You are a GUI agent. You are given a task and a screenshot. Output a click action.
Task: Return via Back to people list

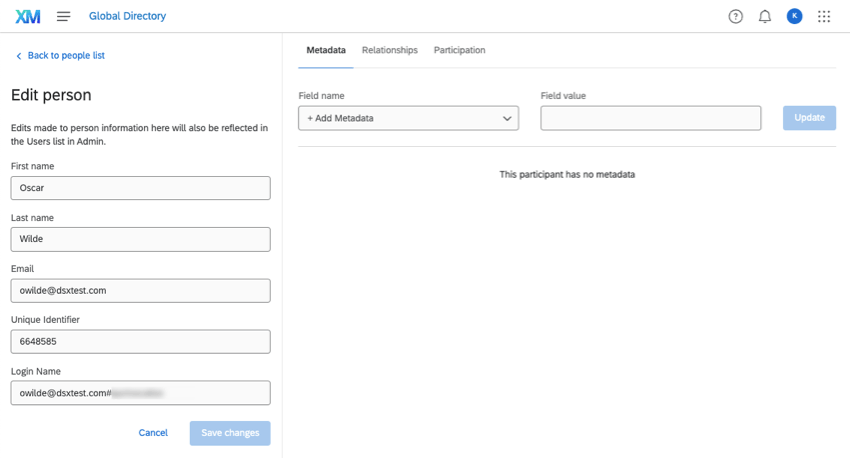(66, 56)
